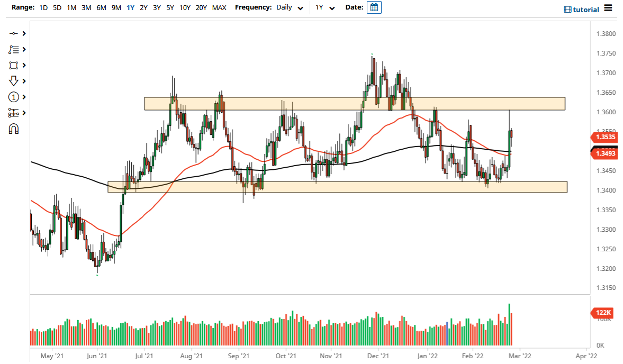Set range to 5D
The width and height of the screenshot is (623, 364).
tap(57, 7)
